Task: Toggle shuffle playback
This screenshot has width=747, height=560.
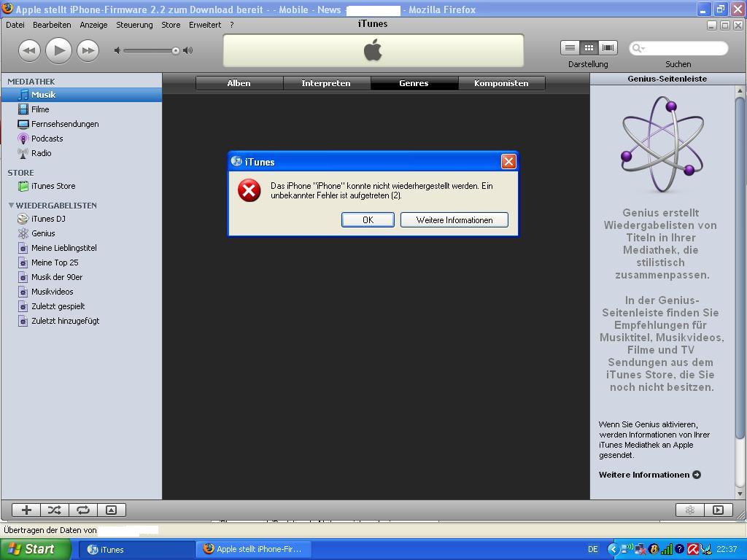Action: (x=55, y=510)
